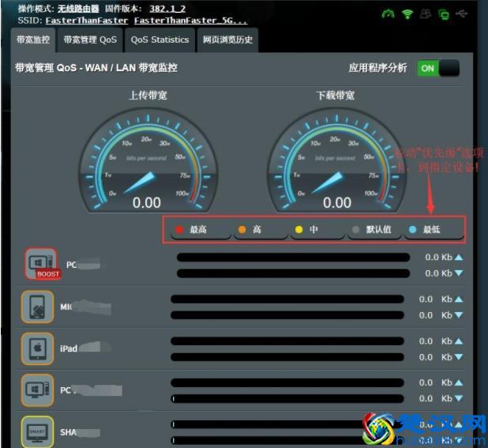Click the firmware version 382.1_2 link
Image resolution: width=488 pixels, height=448 pixels.
click(167, 9)
